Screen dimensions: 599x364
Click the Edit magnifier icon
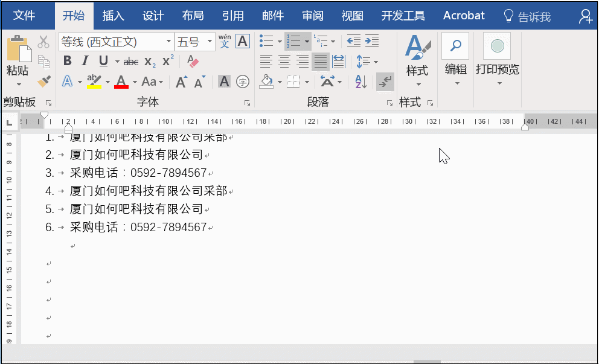coord(455,46)
